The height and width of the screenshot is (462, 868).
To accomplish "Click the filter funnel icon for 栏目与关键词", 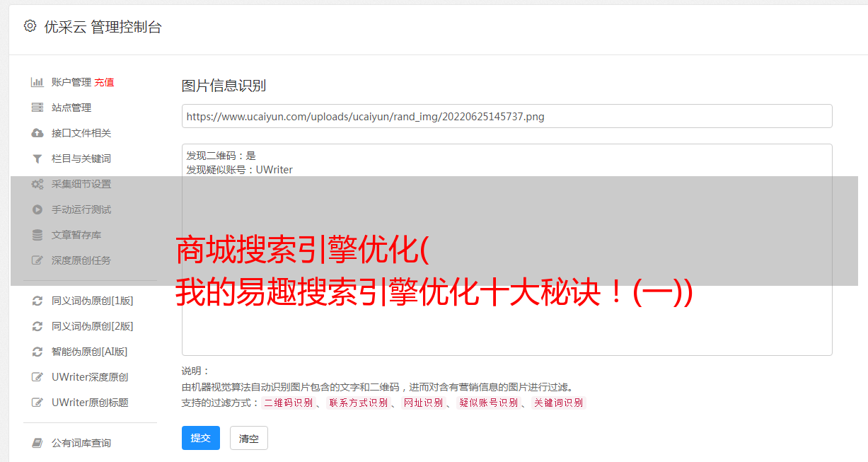I will tap(37, 158).
